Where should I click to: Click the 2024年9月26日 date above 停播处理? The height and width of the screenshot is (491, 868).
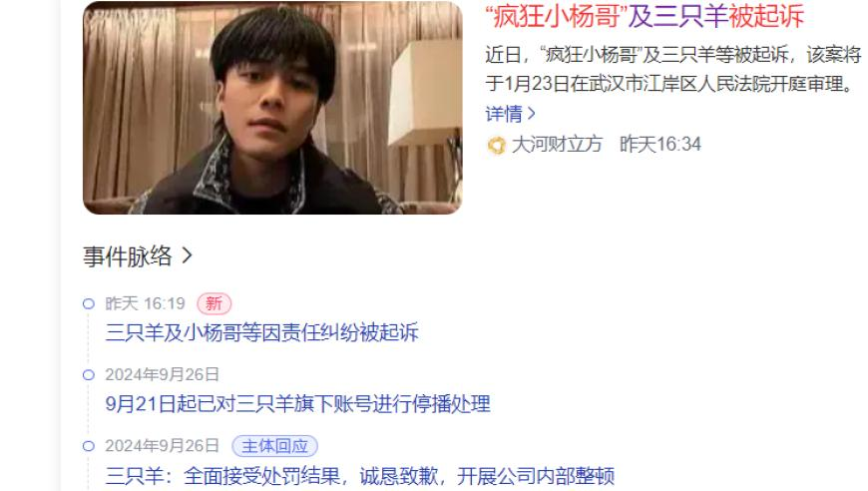[163, 375]
